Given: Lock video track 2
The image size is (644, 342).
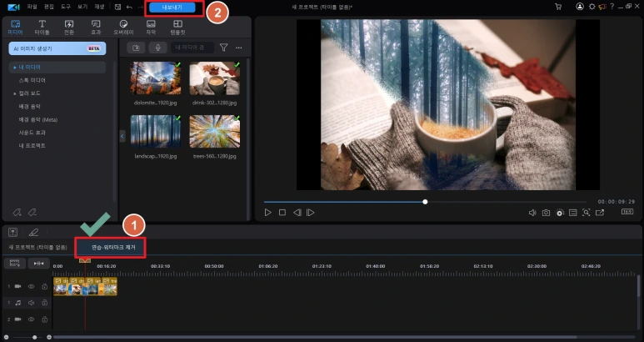Looking at the screenshot, I should 44,319.
